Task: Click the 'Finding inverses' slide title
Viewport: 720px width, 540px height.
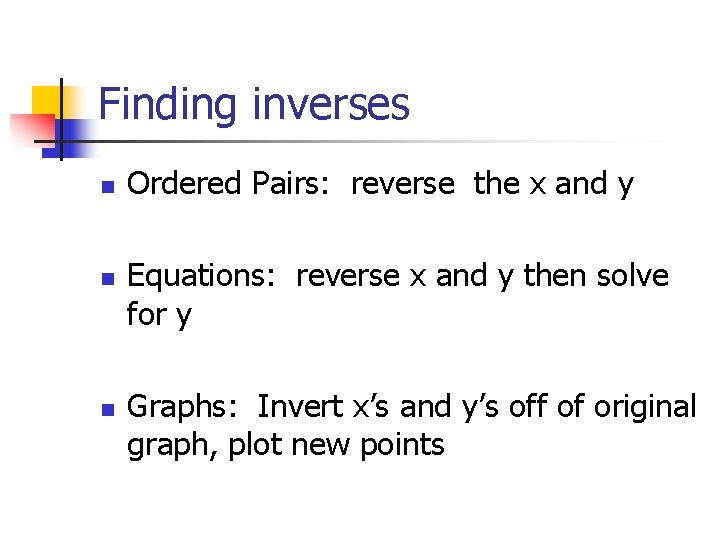Action: point(254,107)
